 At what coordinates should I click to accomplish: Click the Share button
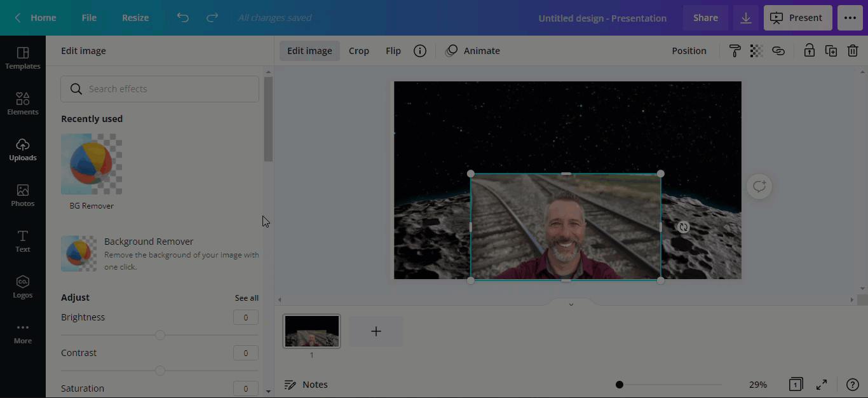click(705, 18)
